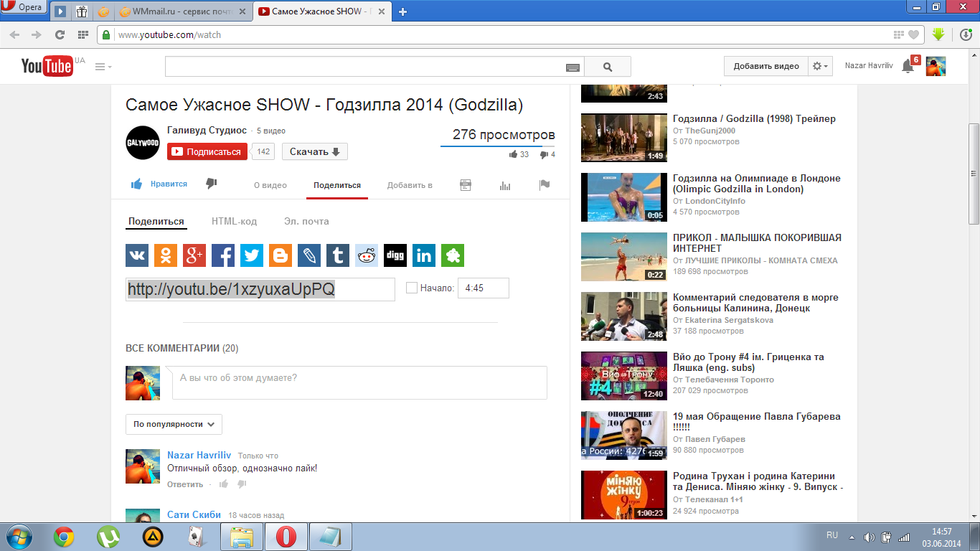Share video on Google+
This screenshot has width=980, height=551.
click(x=194, y=255)
